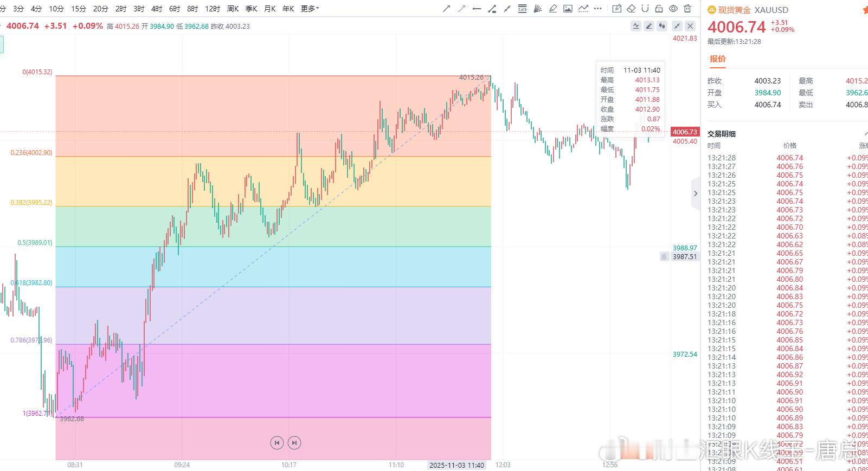The height and width of the screenshot is (471, 868).
Task: Click the 买入 value 4006.74 in quote panel
Action: coord(768,105)
